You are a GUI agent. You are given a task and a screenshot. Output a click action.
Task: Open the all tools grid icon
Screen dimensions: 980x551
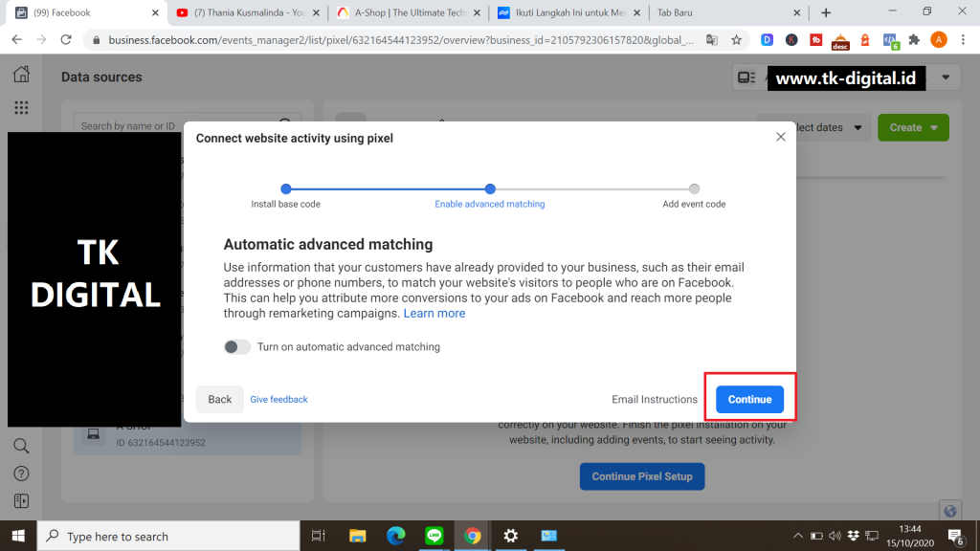(21, 108)
